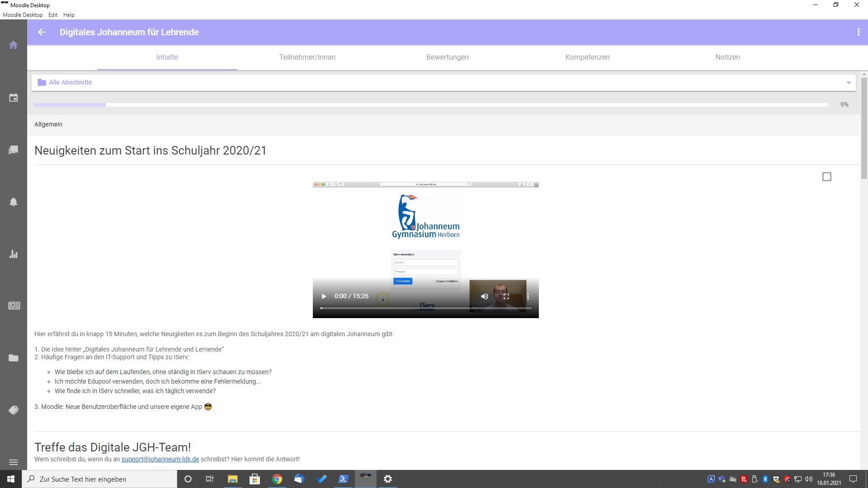Switch to the Bewertungen tab
868x488 pixels.
click(447, 57)
